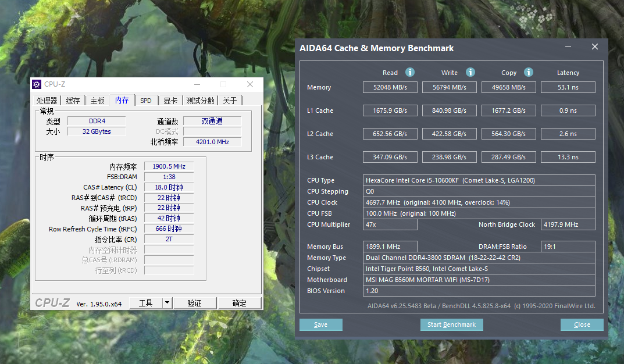Click the Close button in AIDA64

582,324
